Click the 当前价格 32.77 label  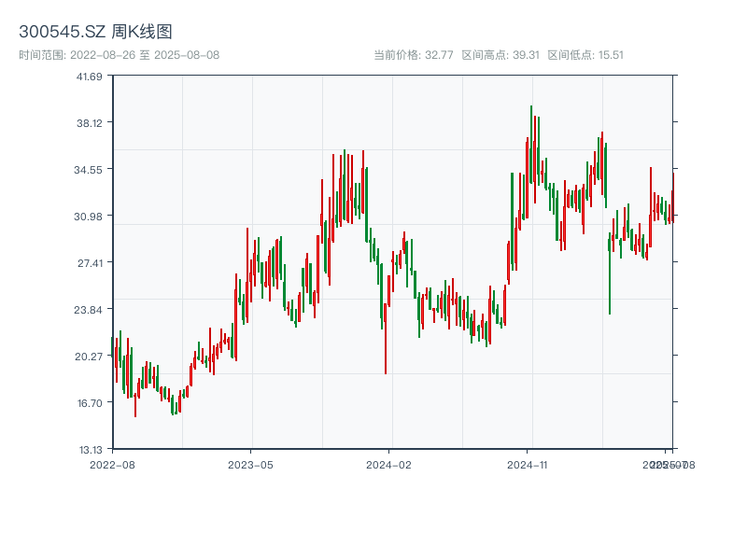click(x=413, y=55)
